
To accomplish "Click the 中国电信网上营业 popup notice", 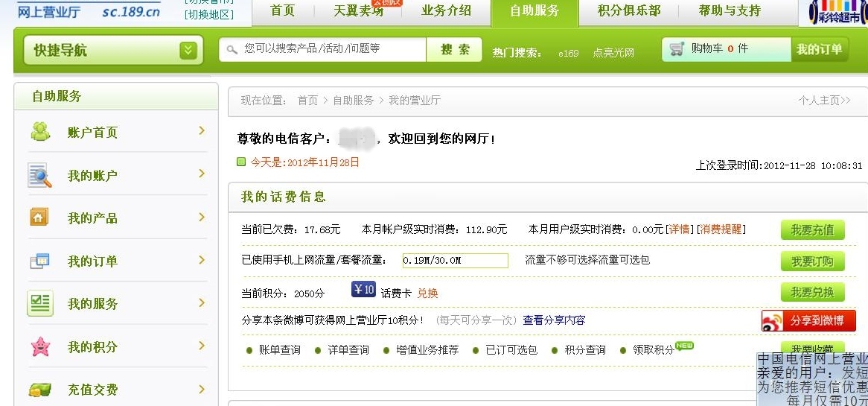I will 812,379.
